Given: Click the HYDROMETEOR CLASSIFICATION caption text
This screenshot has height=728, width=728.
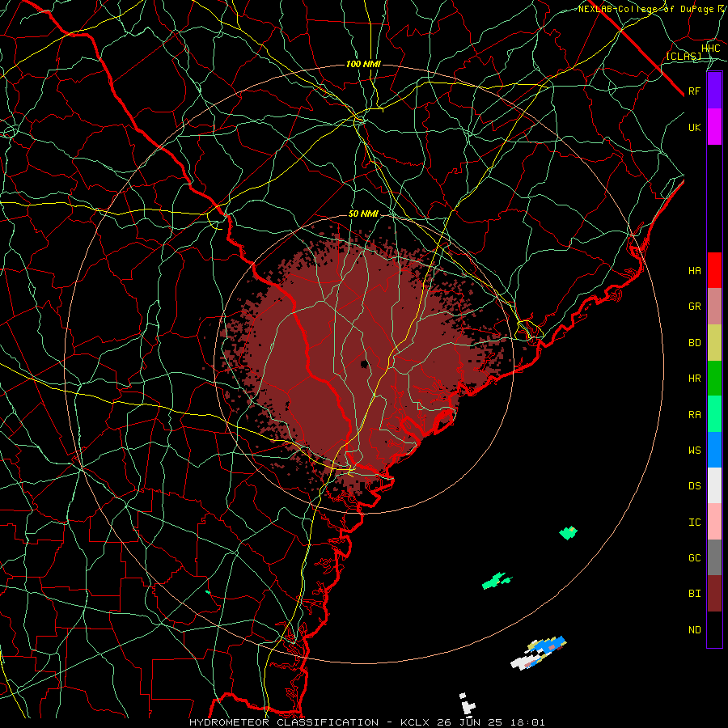Looking at the screenshot, I should [x=284, y=722].
